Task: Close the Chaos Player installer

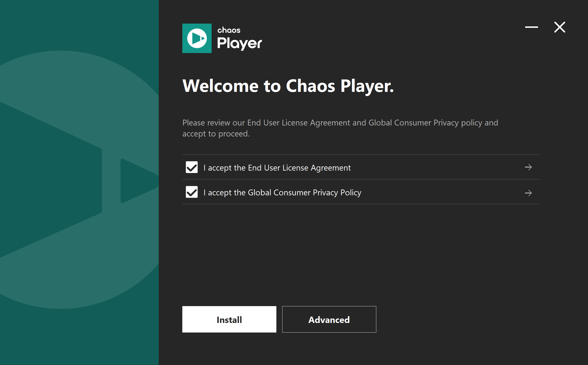Action: (560, 27)
